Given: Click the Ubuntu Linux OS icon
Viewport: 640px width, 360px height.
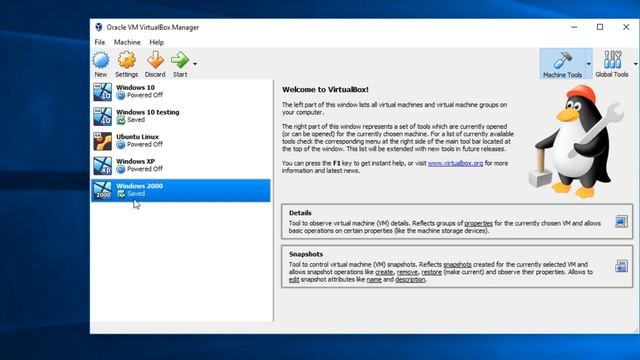Looking at the screenshot, I should click(102, 141).
